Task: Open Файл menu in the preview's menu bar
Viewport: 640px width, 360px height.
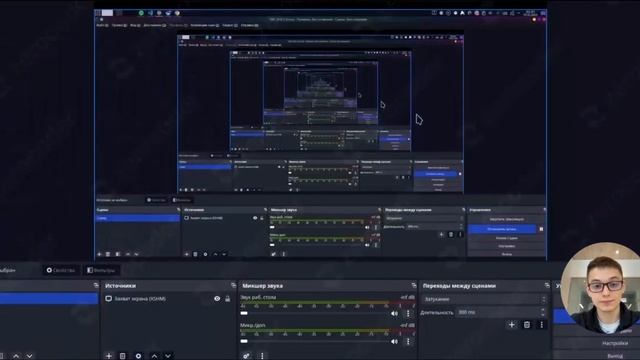Action: click(102, 25)
